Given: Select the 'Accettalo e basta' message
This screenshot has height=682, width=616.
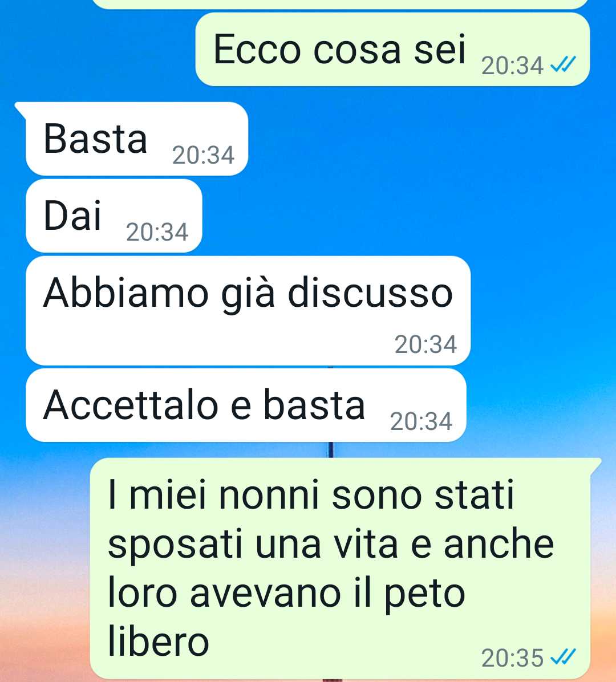Looking at the screenshot, I should pyautogui.click(x=246, y=405).
